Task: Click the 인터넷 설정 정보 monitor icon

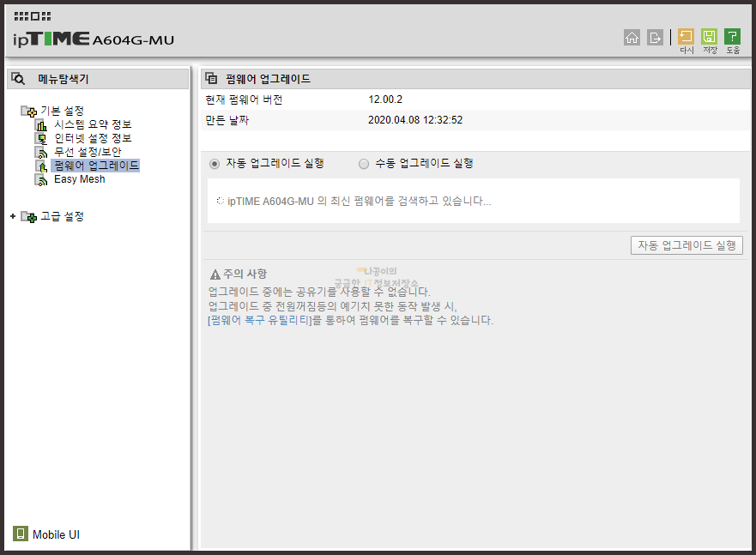Action: point(42,139)
